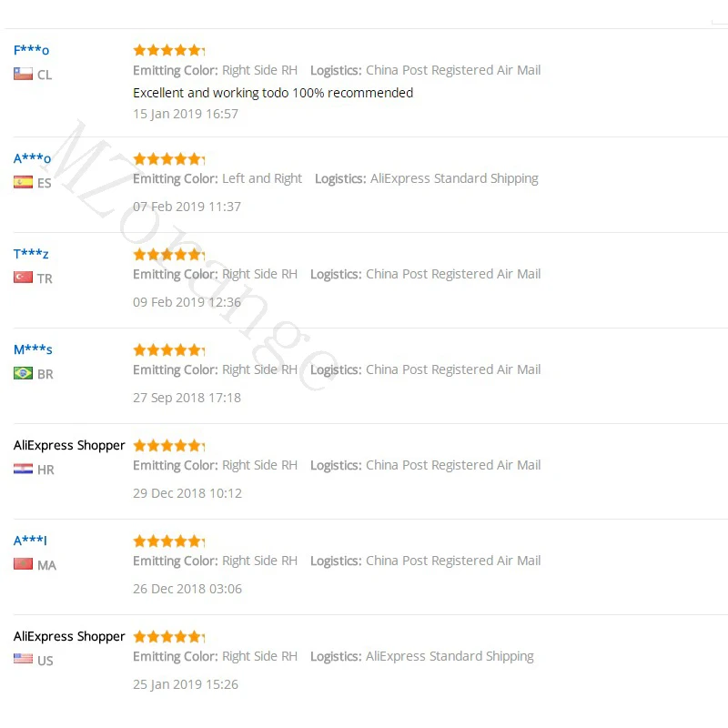
Task: Click the Turkey flag icon next to TR
Action: click(24, 278)
